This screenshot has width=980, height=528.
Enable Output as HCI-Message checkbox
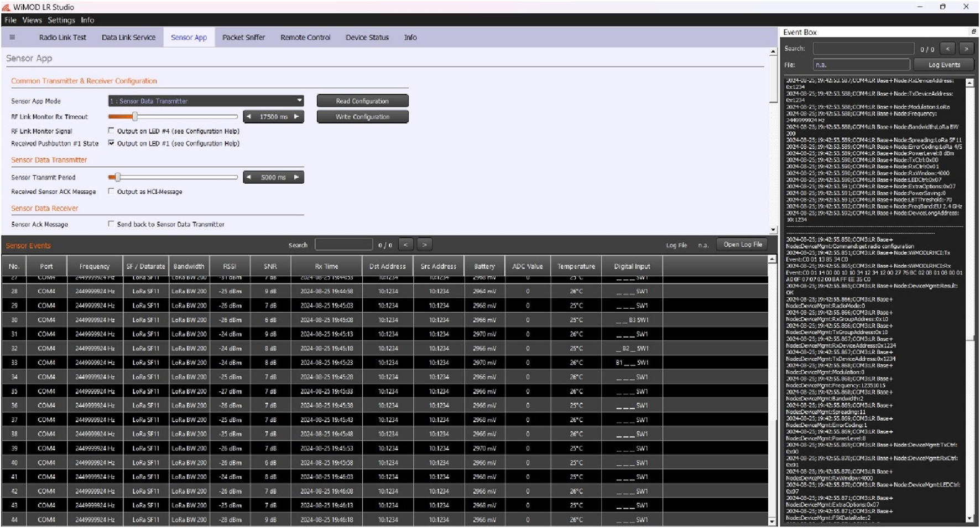point(111,191)
